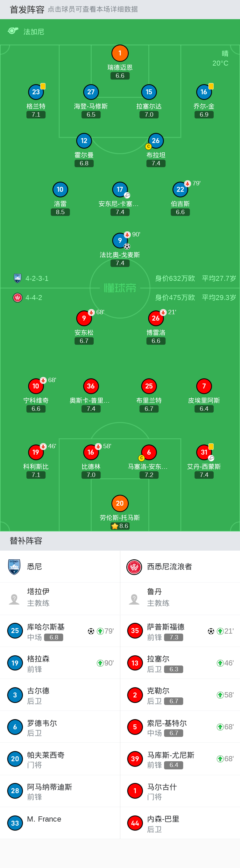Screen dimensions: 240x868
Task: Tap goalkeeper number 1 jersey 瑞德迈恩
Action: coord(120,53)
